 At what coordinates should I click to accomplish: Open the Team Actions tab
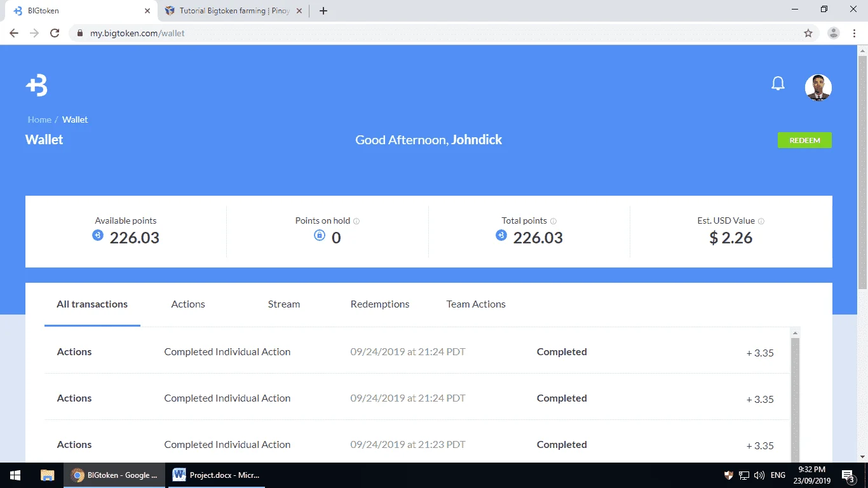click(x=476, y=304)
